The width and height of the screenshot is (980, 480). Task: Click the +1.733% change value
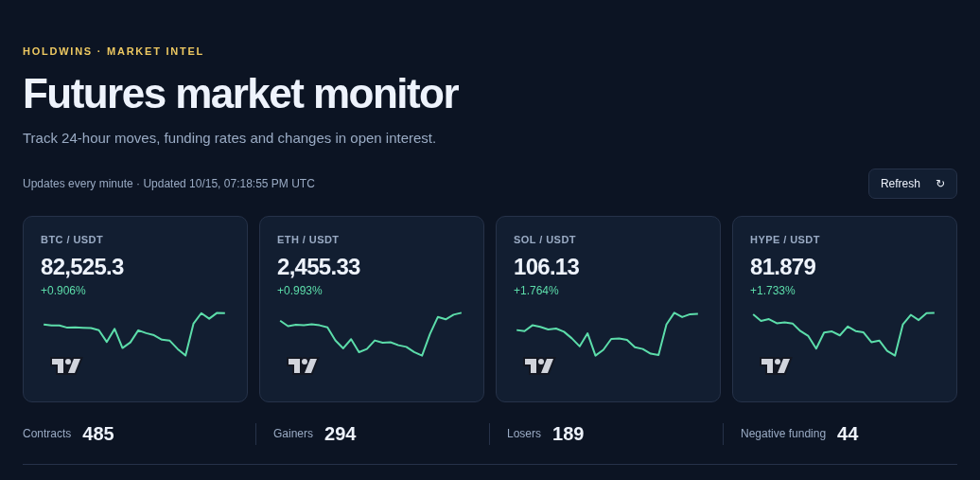pyautogui.click(x=773, y=291)
